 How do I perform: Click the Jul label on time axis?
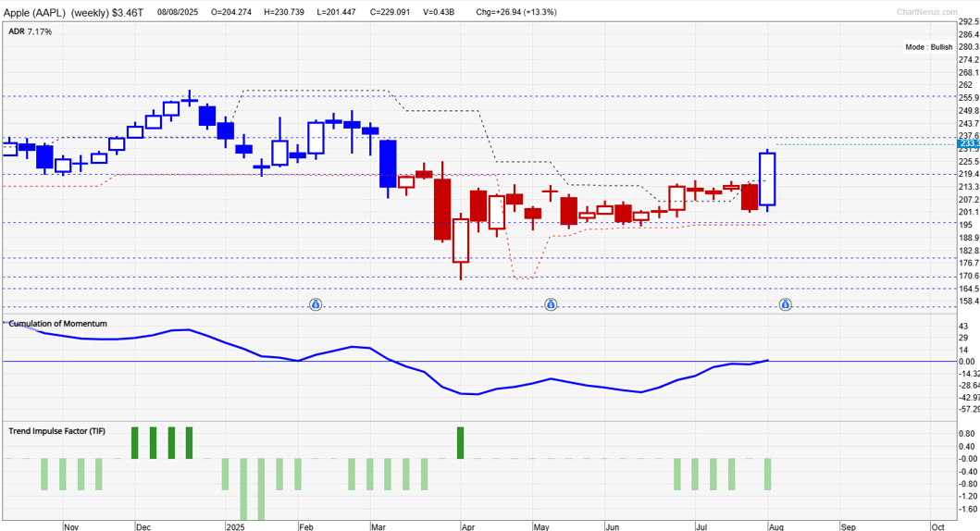[701, 526]
